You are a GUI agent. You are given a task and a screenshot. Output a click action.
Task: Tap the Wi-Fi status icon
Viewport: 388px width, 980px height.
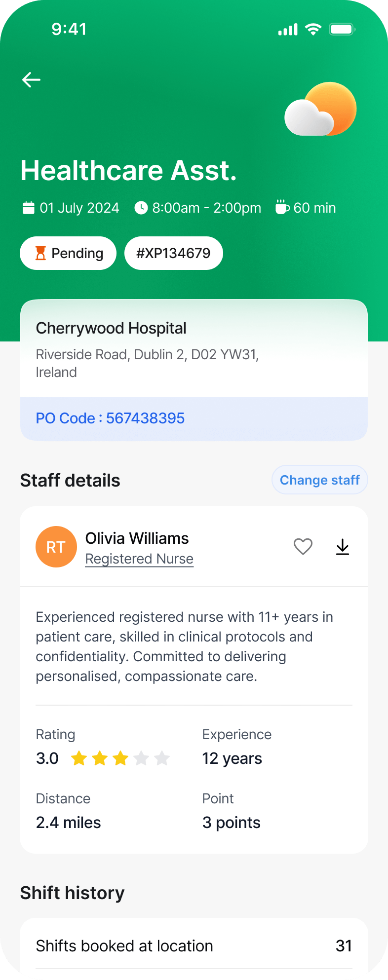(313, 30)
